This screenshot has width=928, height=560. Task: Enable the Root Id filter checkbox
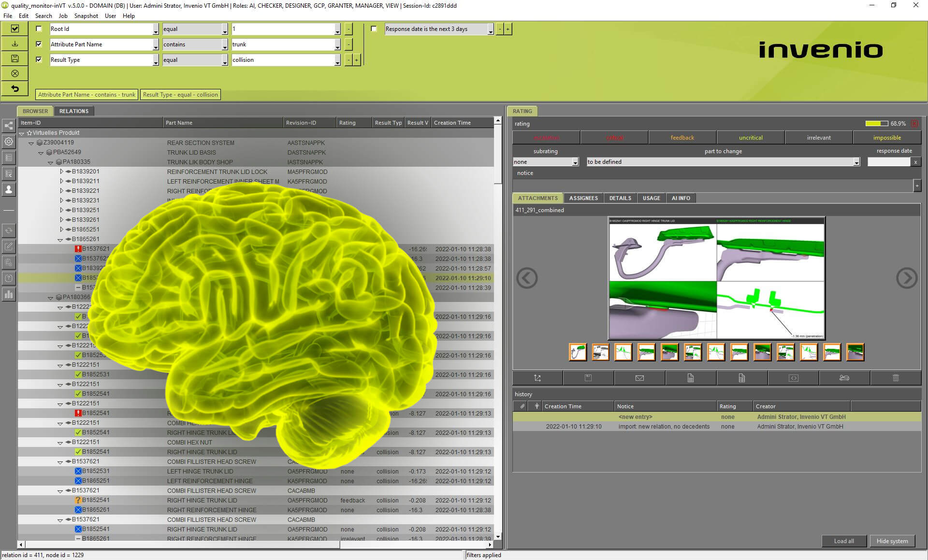click(39, 29)
